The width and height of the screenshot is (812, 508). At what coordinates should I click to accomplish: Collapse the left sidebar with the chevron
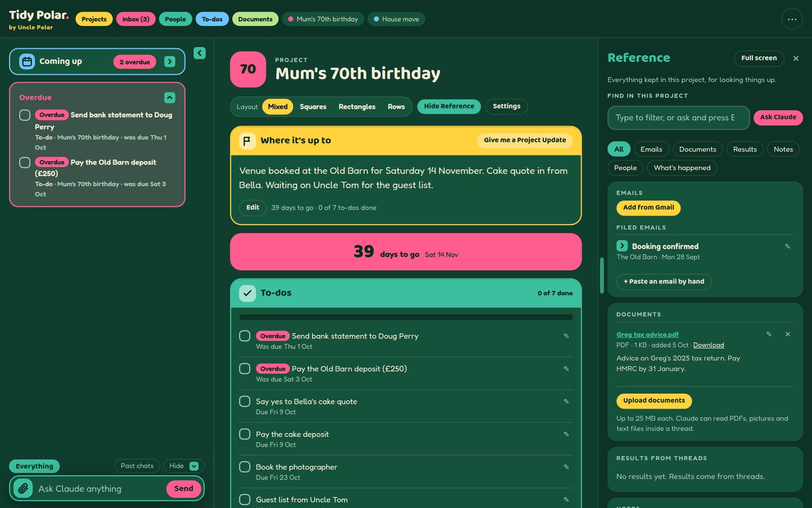click(x=199, y=53)
